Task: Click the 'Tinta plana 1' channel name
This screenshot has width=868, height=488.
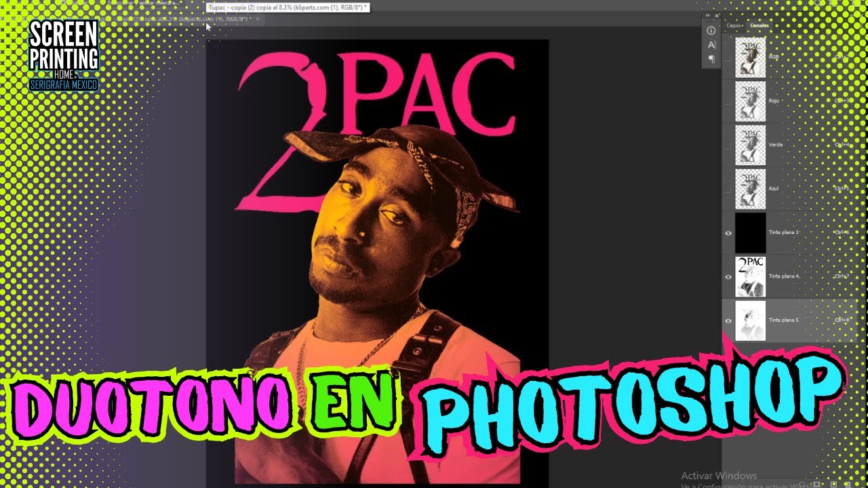Action: point(785,232)
